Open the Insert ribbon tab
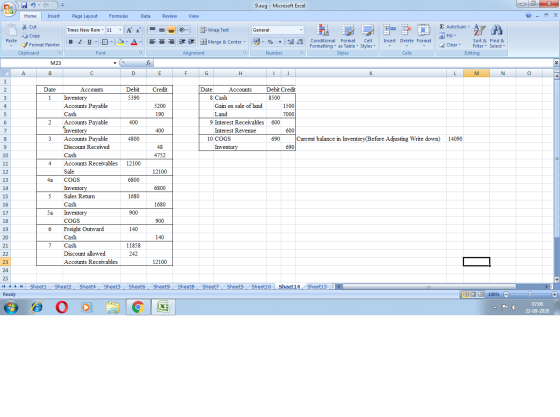Viewport: 560px width, 417px height. point(54,16)
